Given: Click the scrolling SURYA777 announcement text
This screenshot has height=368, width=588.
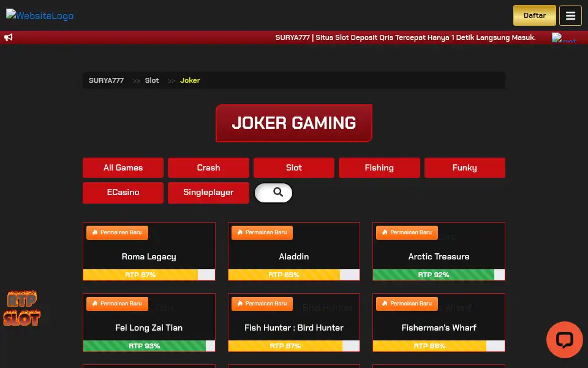Looking at the screenshot, I should [x=405, y=37].
